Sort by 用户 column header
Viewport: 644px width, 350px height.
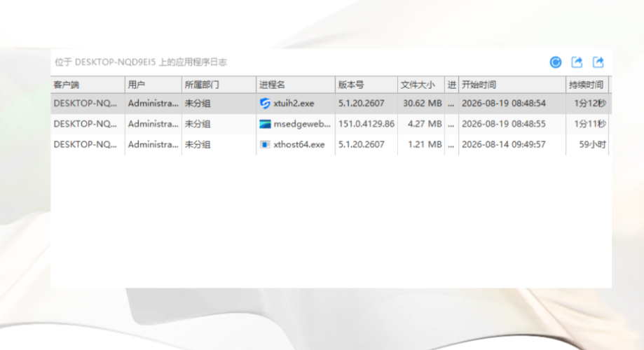tap(153, 85)
